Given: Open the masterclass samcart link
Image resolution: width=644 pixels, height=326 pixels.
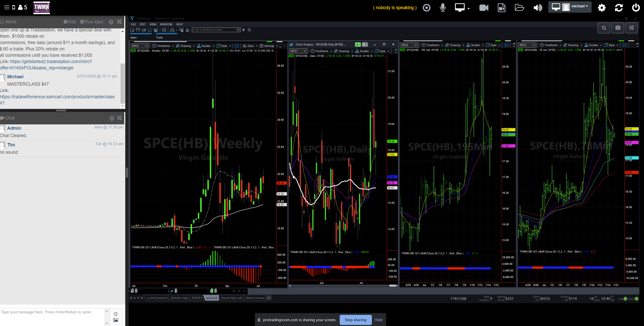Looking at the screenshot, I should (57, 97).
